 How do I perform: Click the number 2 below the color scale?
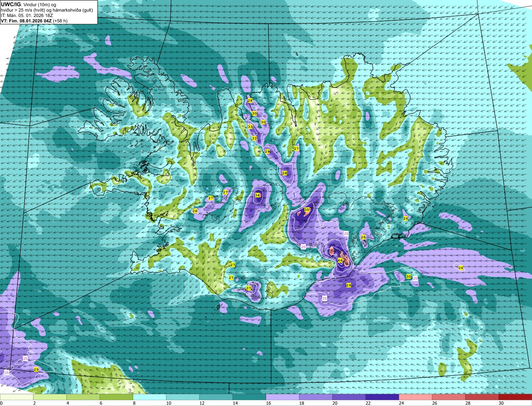34,403
